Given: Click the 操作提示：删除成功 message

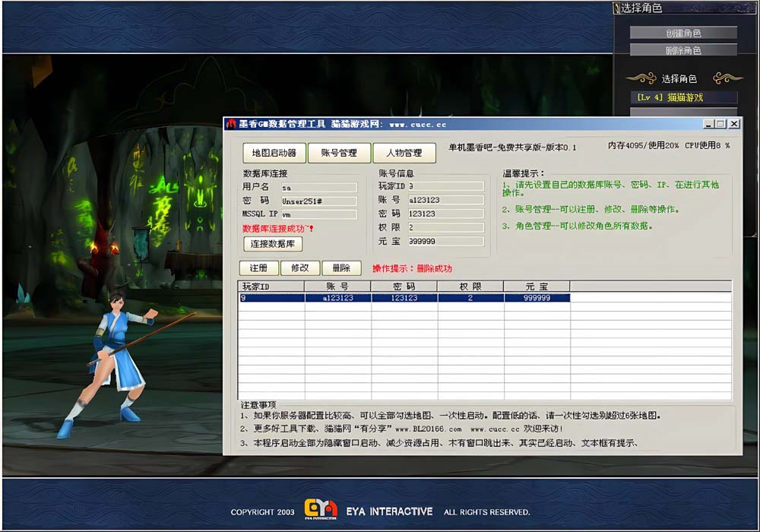Looking at the screenshot, I should (x=412, y=268).
